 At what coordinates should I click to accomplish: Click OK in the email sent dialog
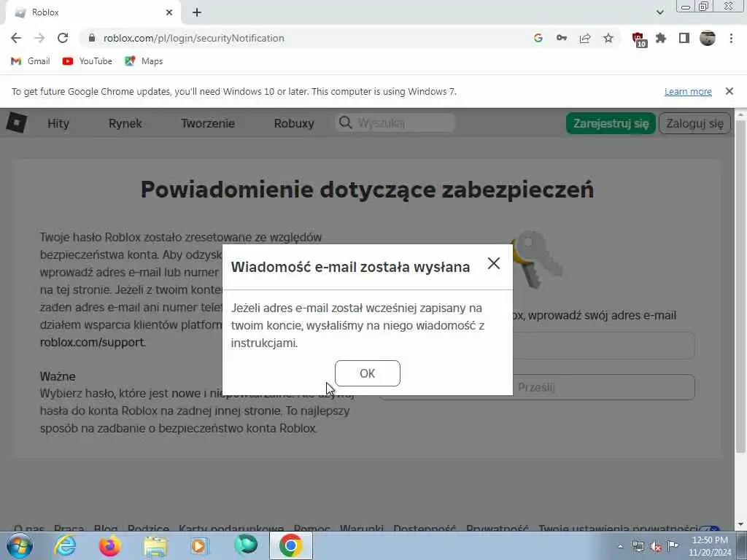(368, 373)
